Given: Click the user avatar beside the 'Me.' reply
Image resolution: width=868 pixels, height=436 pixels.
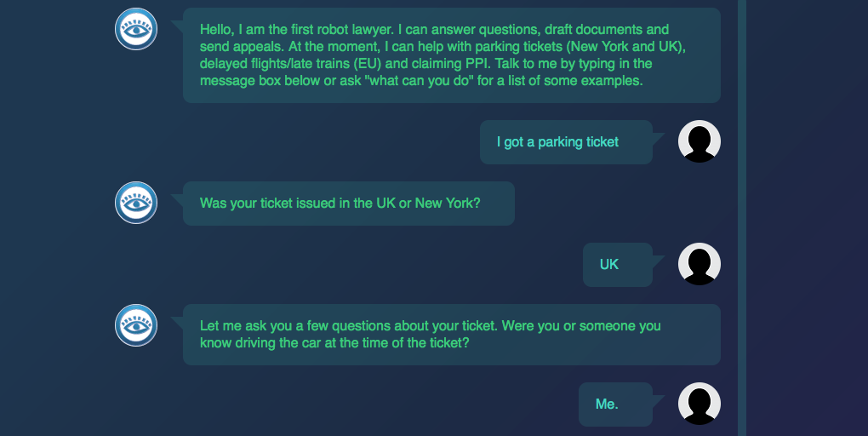Looking at the screenshot, I should 700,404.
